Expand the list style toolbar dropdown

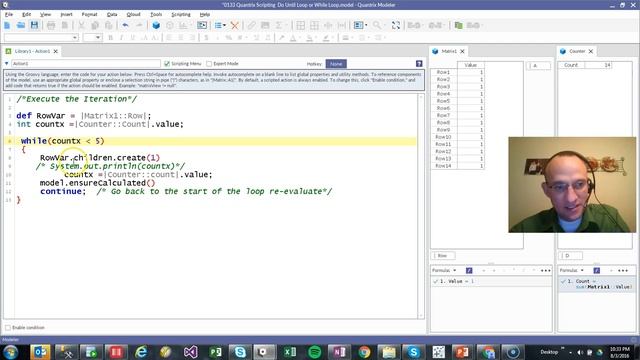click(224, 25)
